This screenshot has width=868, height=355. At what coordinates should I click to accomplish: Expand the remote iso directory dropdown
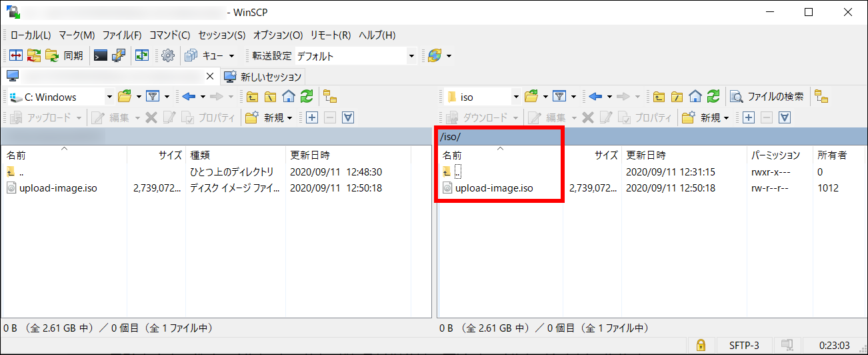pyautogui.click(x=516, y=97)
